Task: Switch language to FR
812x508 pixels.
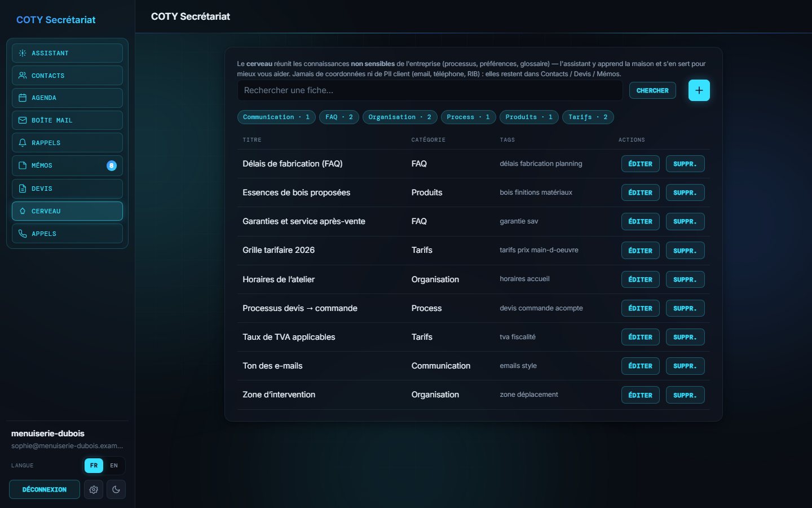Action: point(94,466)
